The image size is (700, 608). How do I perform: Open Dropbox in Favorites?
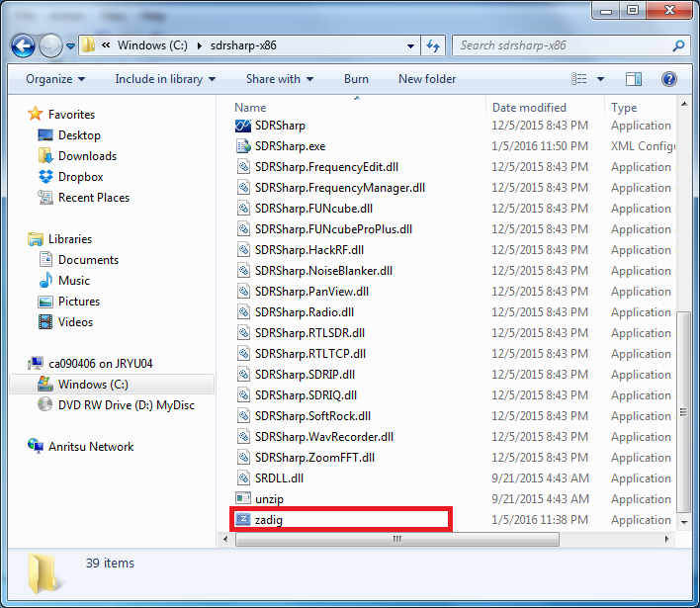[71, 177]
